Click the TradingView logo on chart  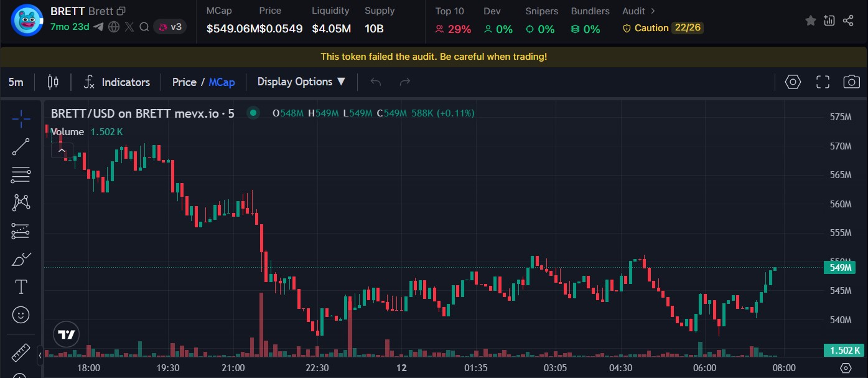pyautogui.click(x=67, y=334)
